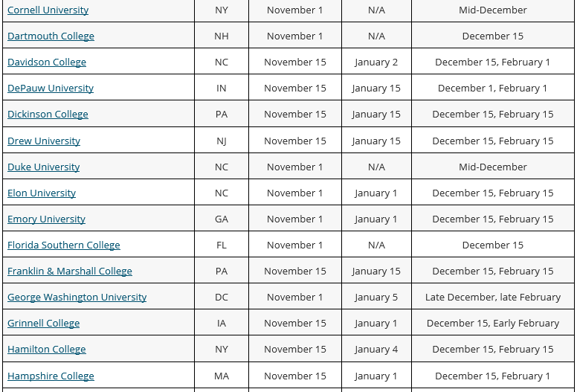Image resolution: width=577 pixels, height=392 pixels.
Task: Open the Cornell University link
Action: click(48, 10)
